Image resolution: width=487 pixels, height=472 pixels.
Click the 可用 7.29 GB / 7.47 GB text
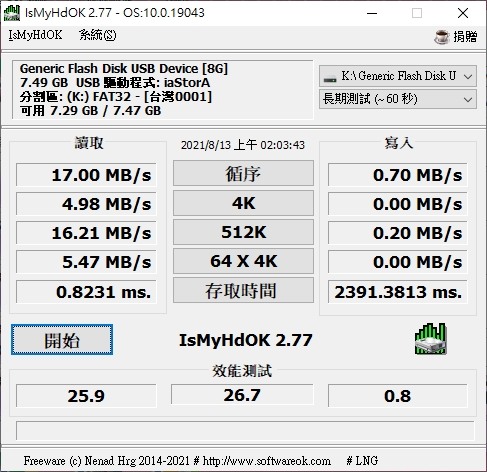pos(91,111)
